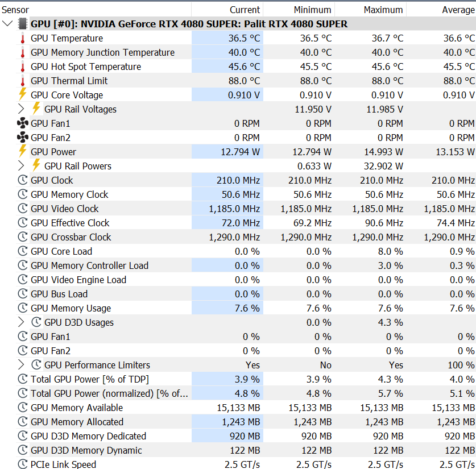Select the Total GPU Power [% of TDP] row
Image resolution: width=476 pixels, height=469 pixels.
tap(246, 379)
